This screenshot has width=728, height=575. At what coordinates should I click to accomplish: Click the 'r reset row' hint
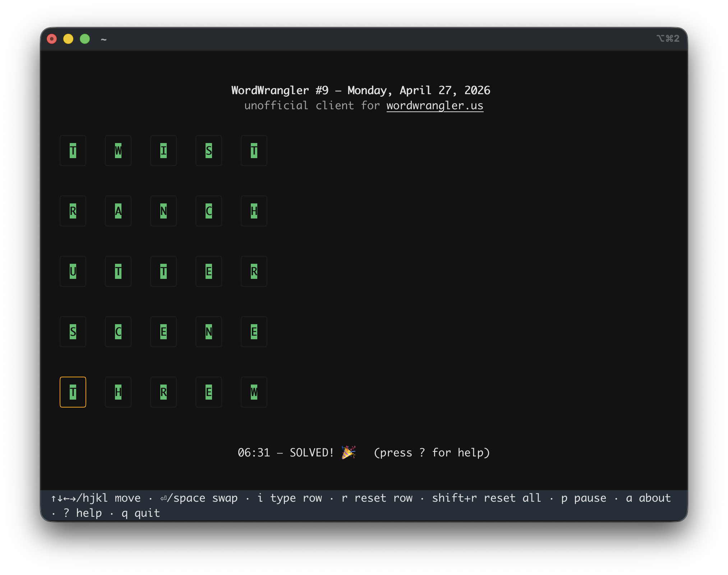pyautogui.click(x=377, y=498)
